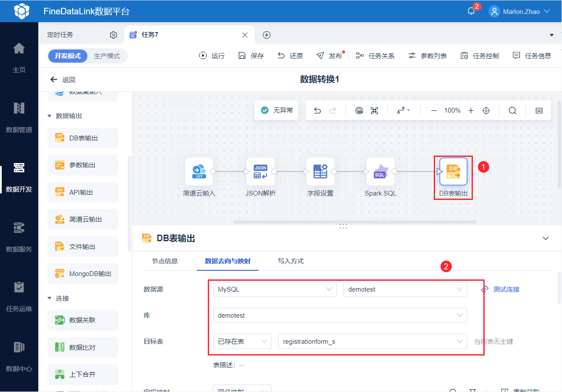562x392 pixels.
Task: Open 定时任务 settings gear
Action: [x=113, y=35]
